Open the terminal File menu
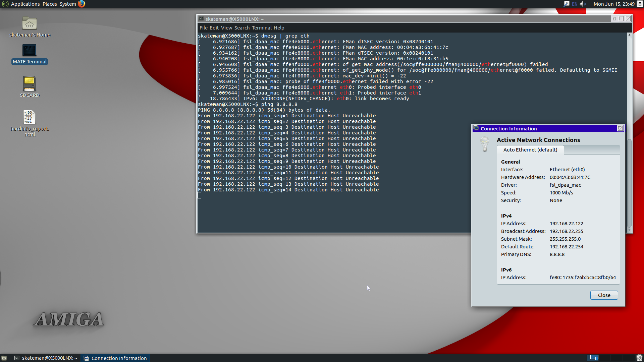 point(204,28)
